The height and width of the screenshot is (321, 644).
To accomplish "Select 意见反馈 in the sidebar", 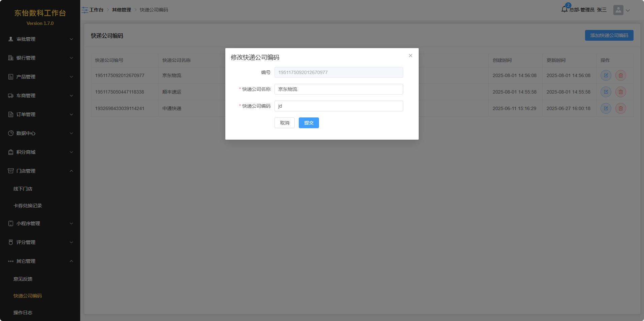I will [x=23, y=279].
